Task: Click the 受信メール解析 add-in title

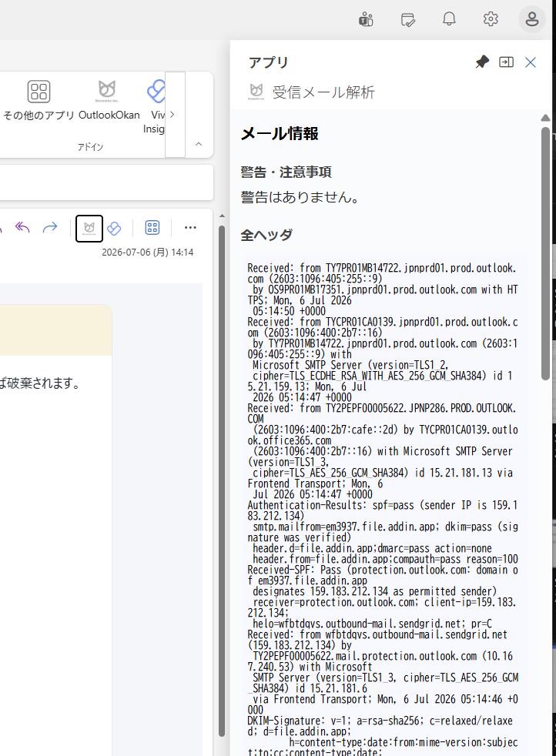Action: pos(323,92)
